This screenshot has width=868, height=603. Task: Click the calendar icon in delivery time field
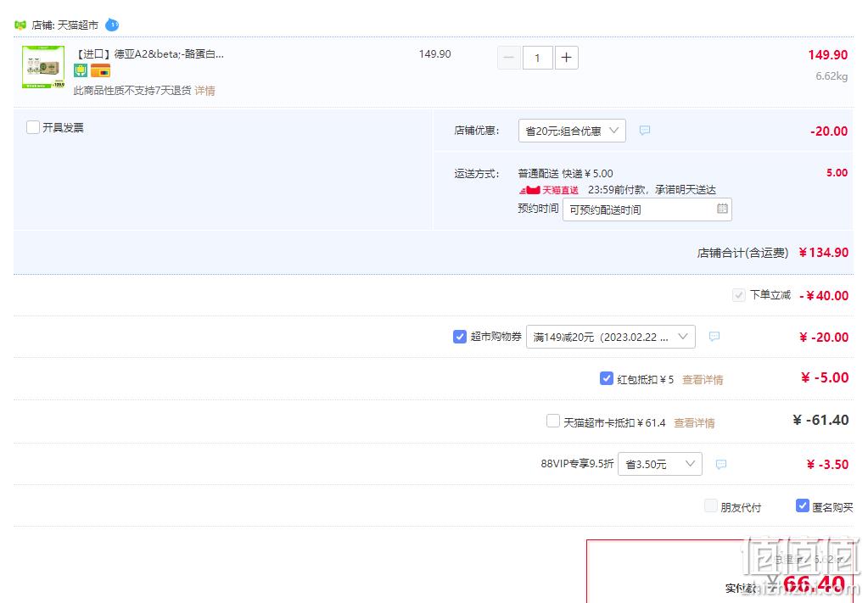click(x=722, y=209)
